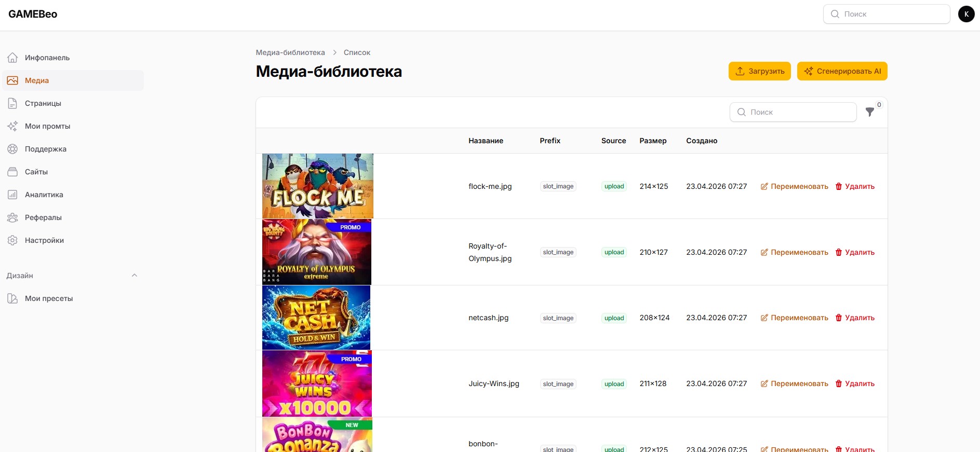Open the Net Cash thumbnail
This screenshot has width=980, height=452.
[x=316, y=318]
